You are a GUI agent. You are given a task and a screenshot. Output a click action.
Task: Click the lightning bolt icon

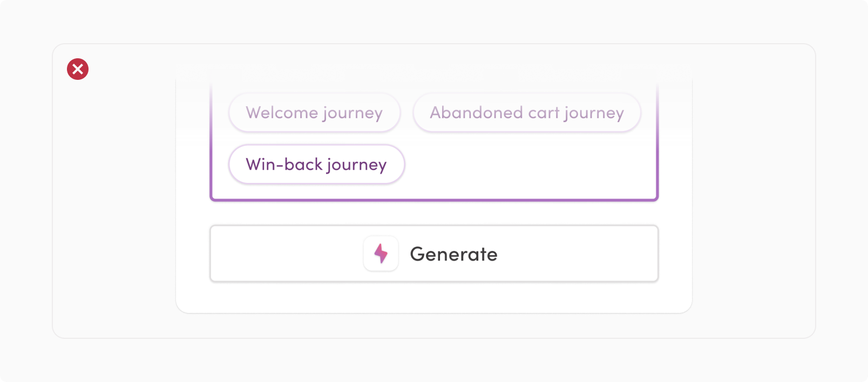(x=381, y=254)
